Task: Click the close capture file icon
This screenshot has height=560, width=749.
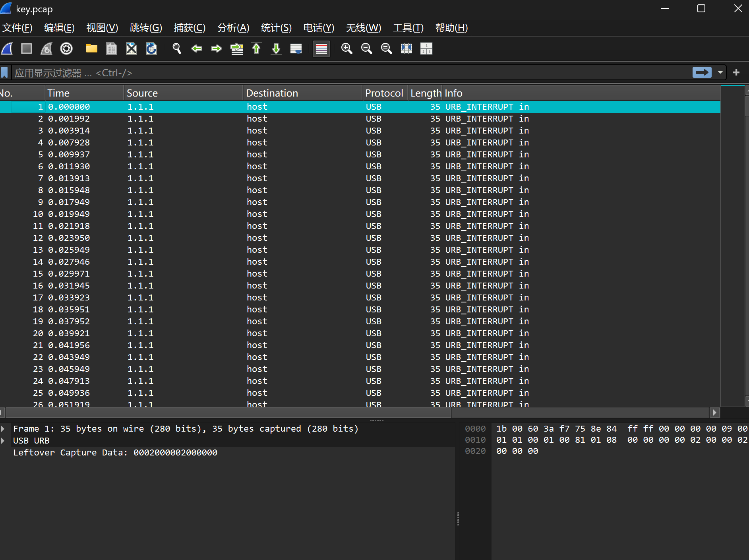Action: pyautogui.click(x=132, y=48)
